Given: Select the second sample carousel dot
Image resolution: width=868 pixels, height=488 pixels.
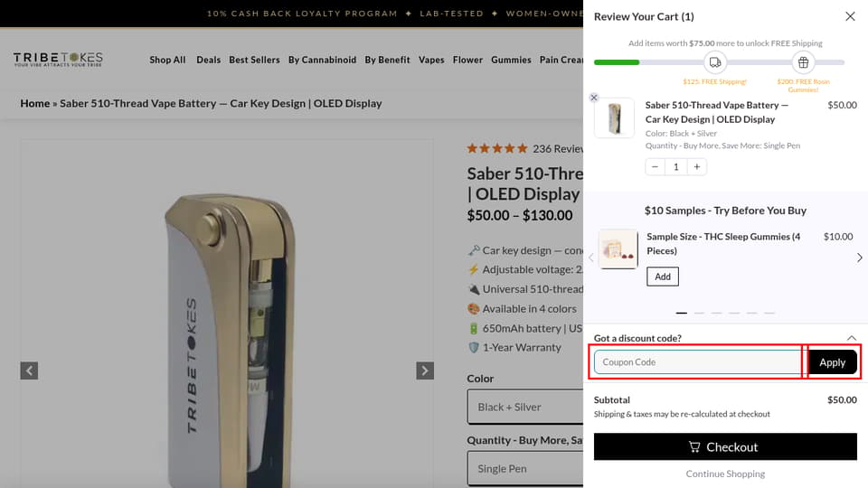Looking at the screenshot, I should (x=699, y=314).
